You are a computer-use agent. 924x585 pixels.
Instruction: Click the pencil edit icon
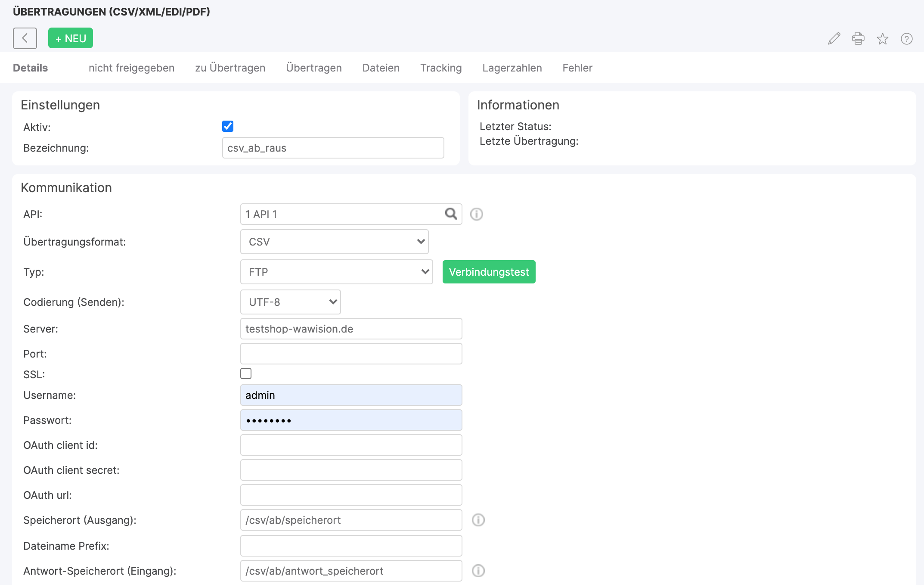click(834, 39)
